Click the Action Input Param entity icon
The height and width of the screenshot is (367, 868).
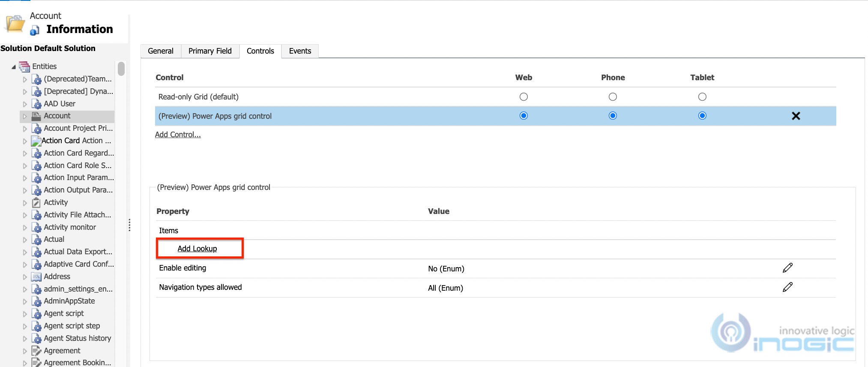point(37,178)
